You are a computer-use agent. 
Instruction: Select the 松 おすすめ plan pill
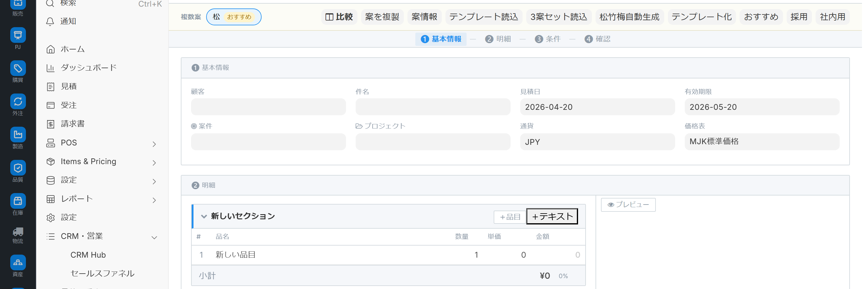pyautogui.click(x=233, y=17)
